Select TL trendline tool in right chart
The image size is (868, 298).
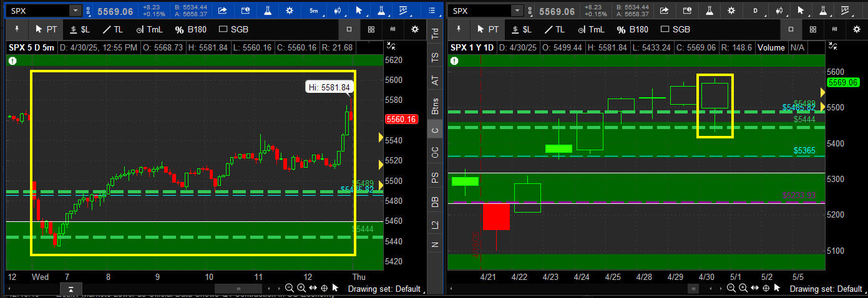pos(552,29)
